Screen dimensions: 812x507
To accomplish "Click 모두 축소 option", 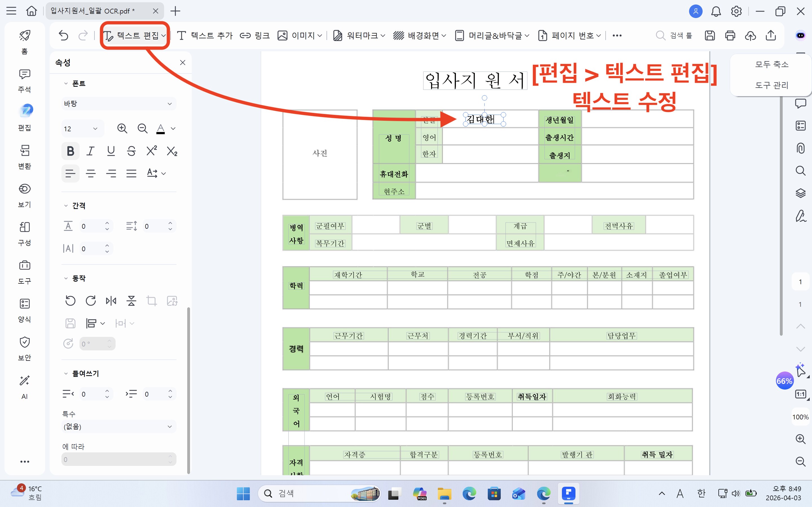I will (771, 65).
